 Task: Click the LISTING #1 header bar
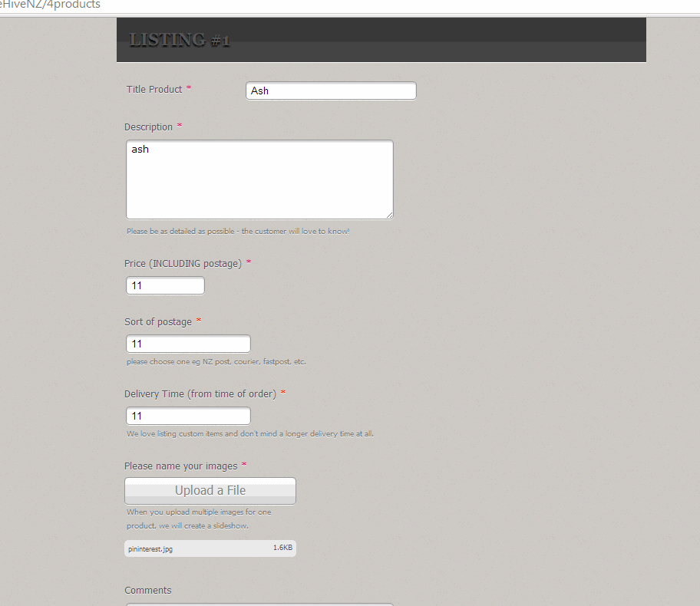pos(381,40)
